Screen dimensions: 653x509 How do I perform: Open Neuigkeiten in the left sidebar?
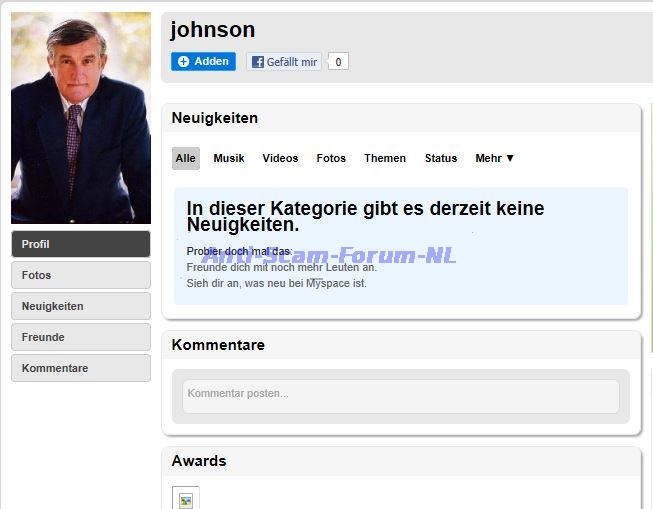81,306
